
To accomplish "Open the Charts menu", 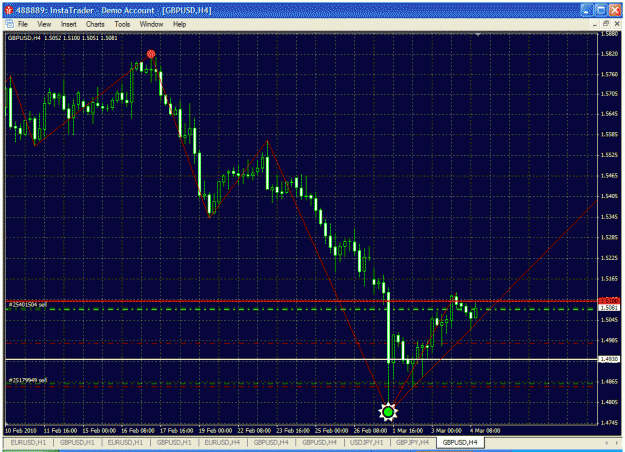I will 95,24.
